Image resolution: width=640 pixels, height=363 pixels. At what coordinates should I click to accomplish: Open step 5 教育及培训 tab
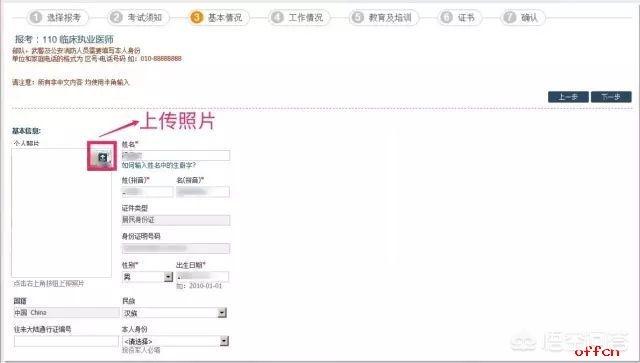tap(384, 17)
